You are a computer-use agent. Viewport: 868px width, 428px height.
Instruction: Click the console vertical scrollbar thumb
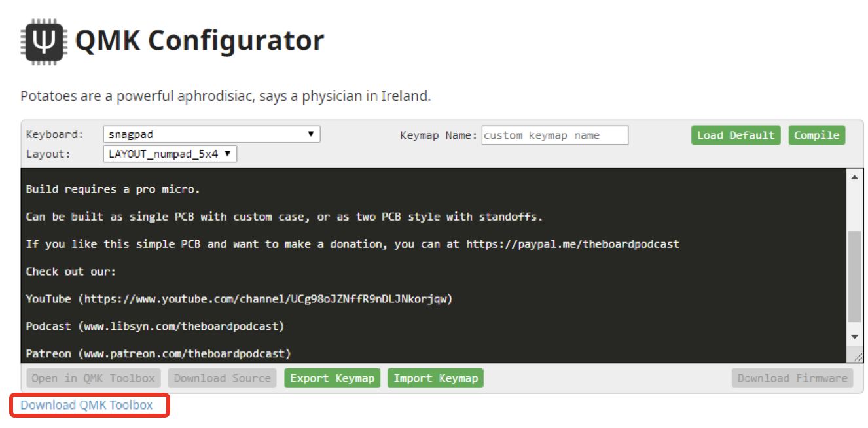[854, 275]
